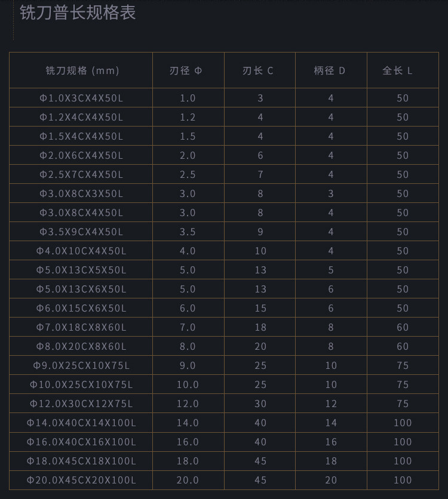
Task: Click the Φ16.0X40CX16X100L spec cell
Action: pyautogui.click(x=81, y=442)
